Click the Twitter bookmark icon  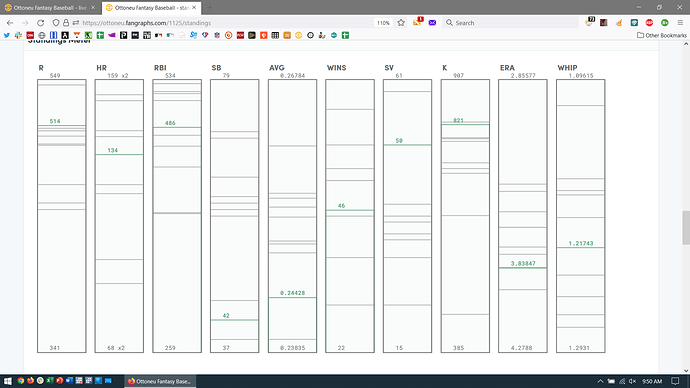pos(7,35)
